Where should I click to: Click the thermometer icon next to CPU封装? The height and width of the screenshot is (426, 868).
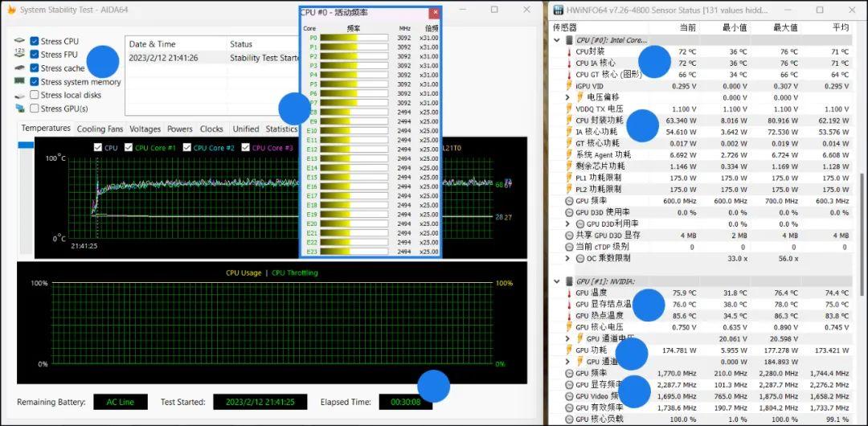click(569, 51)
